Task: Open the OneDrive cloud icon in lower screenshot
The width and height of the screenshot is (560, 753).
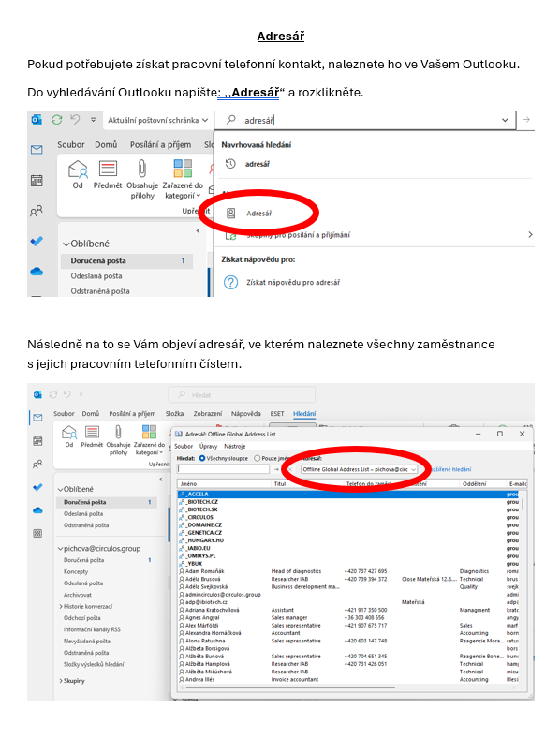Action: coord(37,510)
